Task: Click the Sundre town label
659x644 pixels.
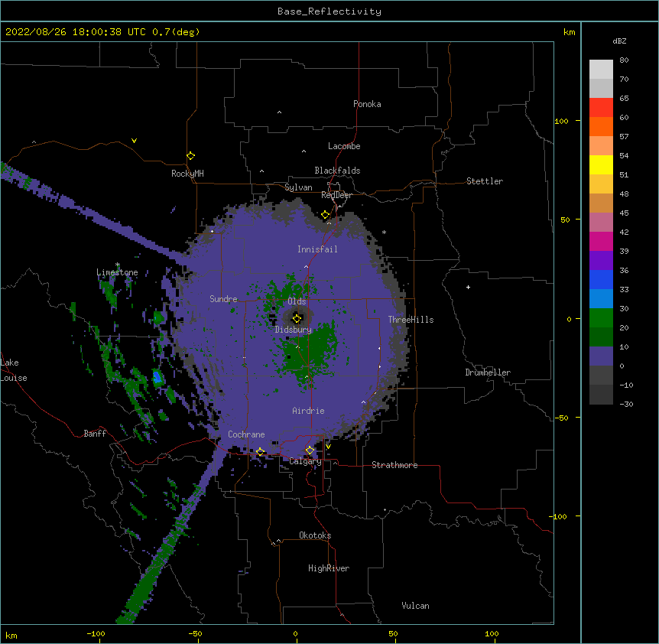Action: coord(223,299)
